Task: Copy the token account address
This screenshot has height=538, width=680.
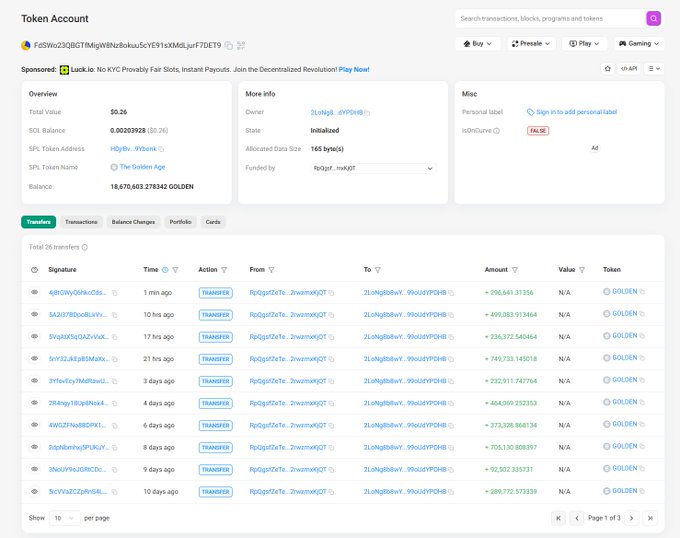Action: click(229, 45)
